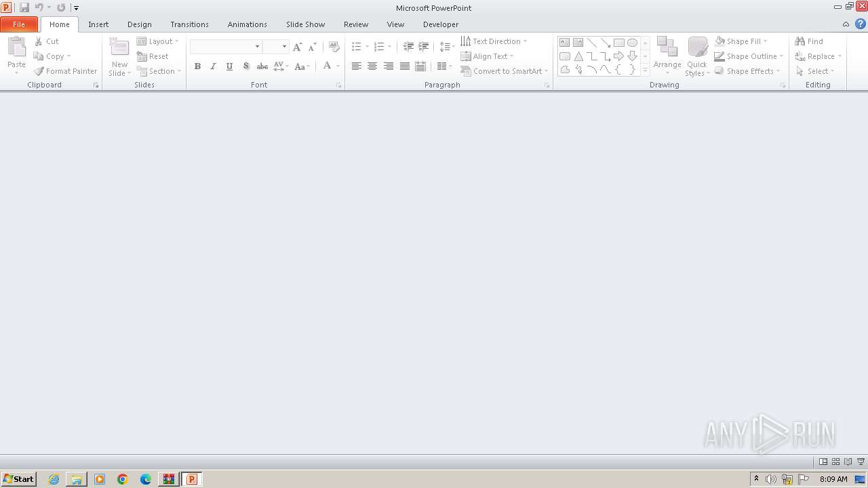868x488 pixels.
Task: Open the Font dialog launcher
Action: click(338, 85)
